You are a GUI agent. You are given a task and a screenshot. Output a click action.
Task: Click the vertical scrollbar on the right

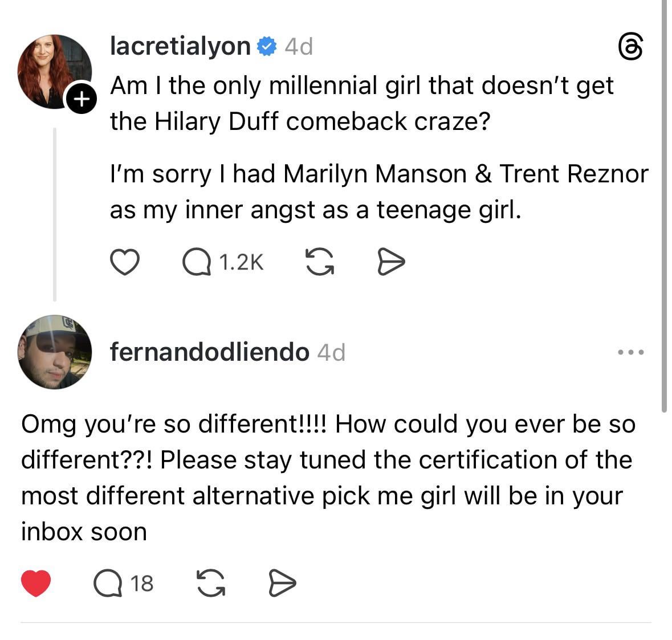664,205
